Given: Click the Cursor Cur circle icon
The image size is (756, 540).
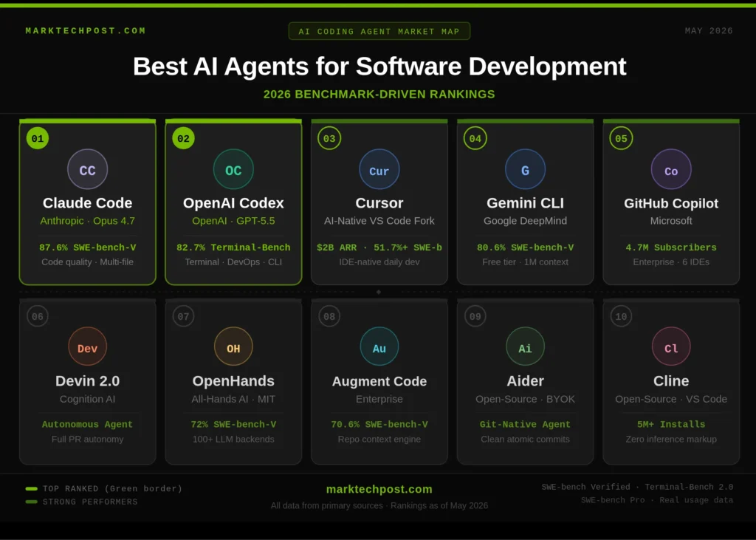Looking at the screenshot, I should click(379, 169).
